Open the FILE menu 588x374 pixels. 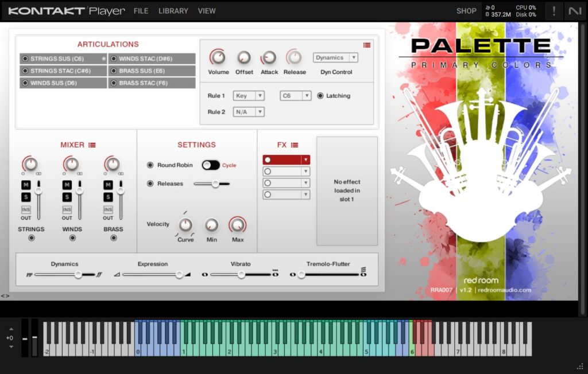pyautogui.click(x=141, y=11)
